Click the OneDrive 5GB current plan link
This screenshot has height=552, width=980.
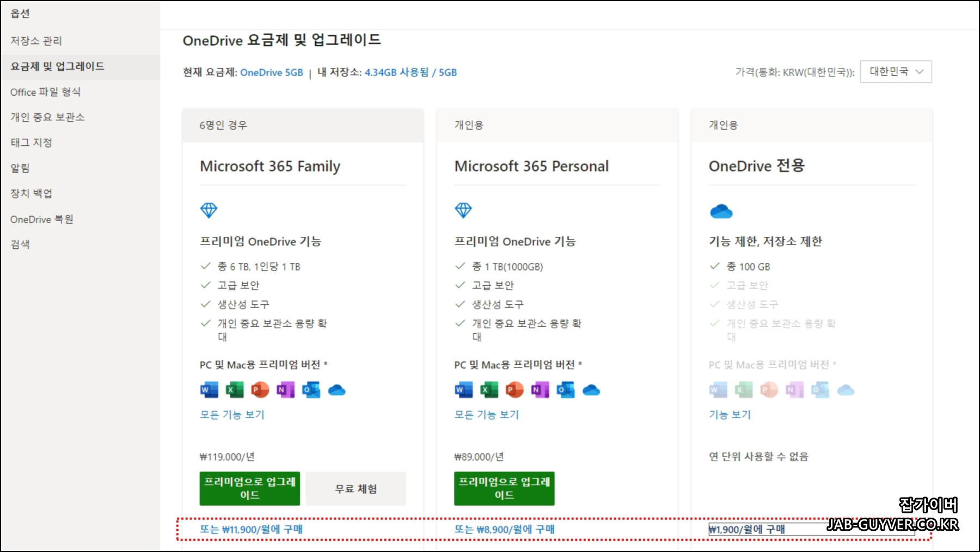272,72
